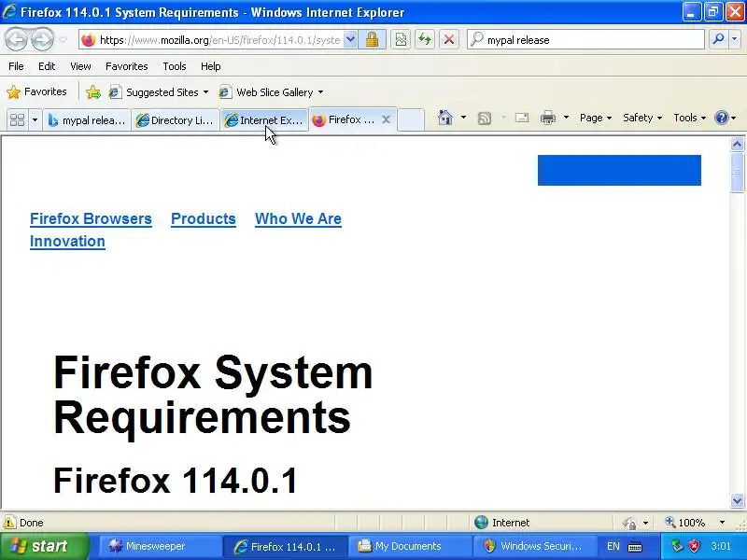
Task: Open the Products link
Action: point(204,219)
